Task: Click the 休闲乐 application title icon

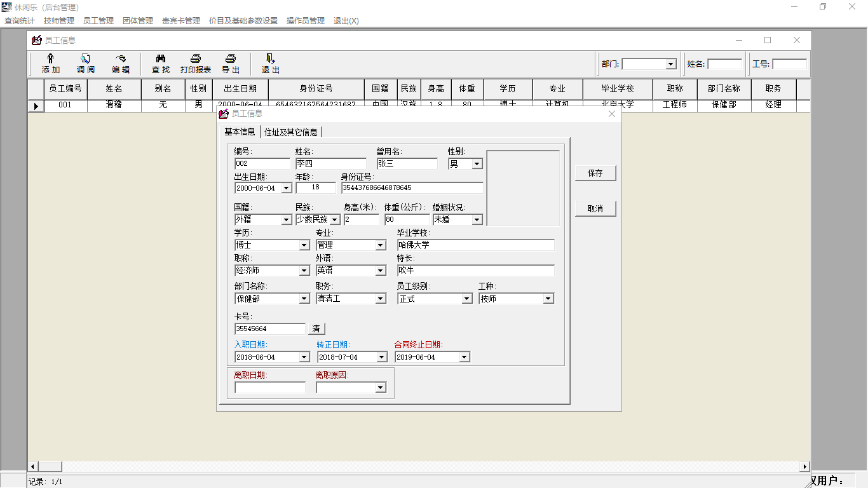Action: click(7, 7)
